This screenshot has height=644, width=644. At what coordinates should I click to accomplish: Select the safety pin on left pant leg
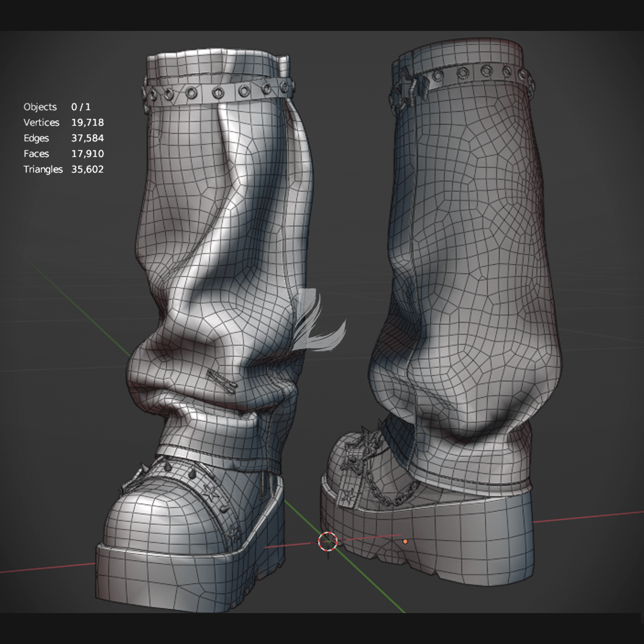click(222, 380)
